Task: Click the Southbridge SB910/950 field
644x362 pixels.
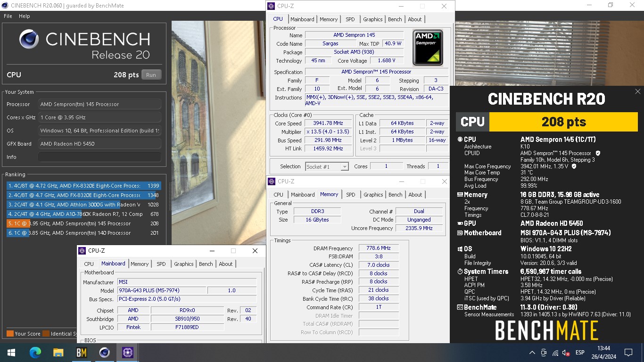Action: (187, 319)
